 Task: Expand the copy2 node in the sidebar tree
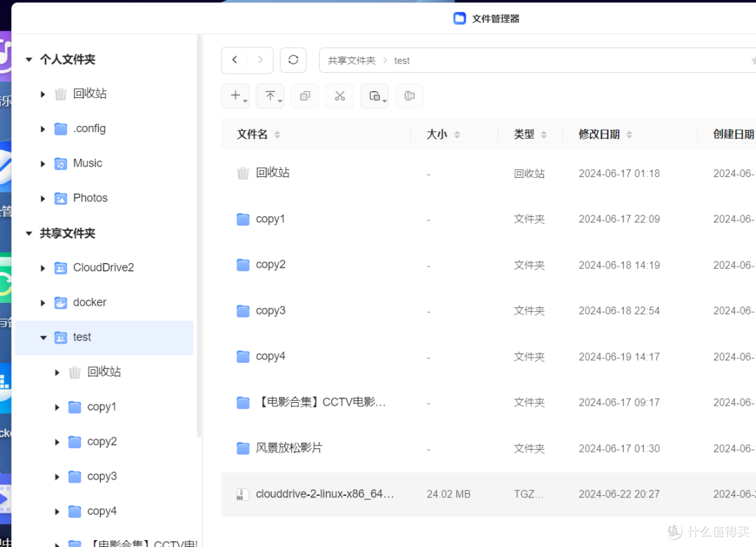tap(57, 442)
